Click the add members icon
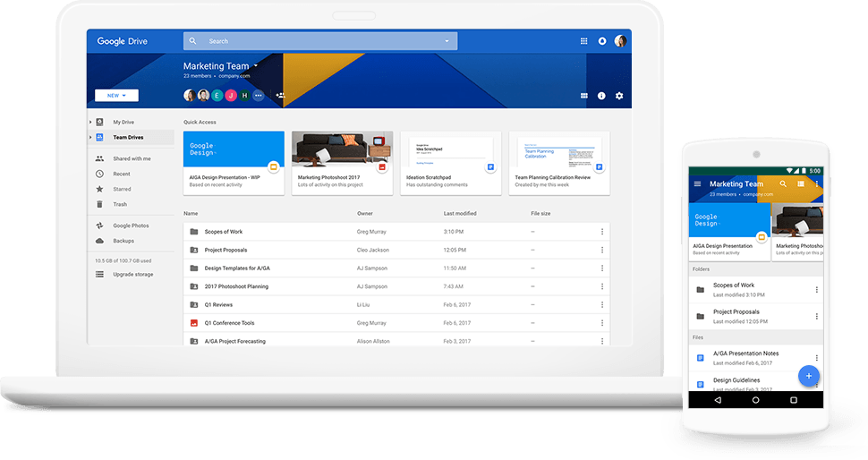868x460 pixels. pyautogui.click(x=281, y=95)
